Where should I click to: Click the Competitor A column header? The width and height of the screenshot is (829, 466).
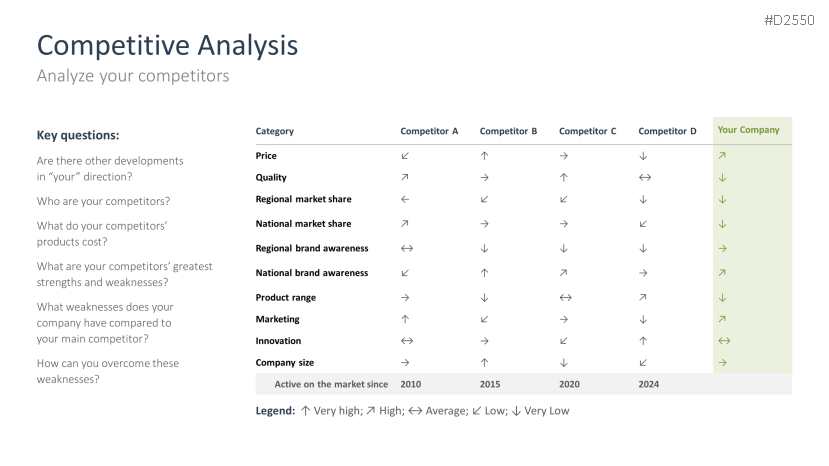tap(429, 131)
